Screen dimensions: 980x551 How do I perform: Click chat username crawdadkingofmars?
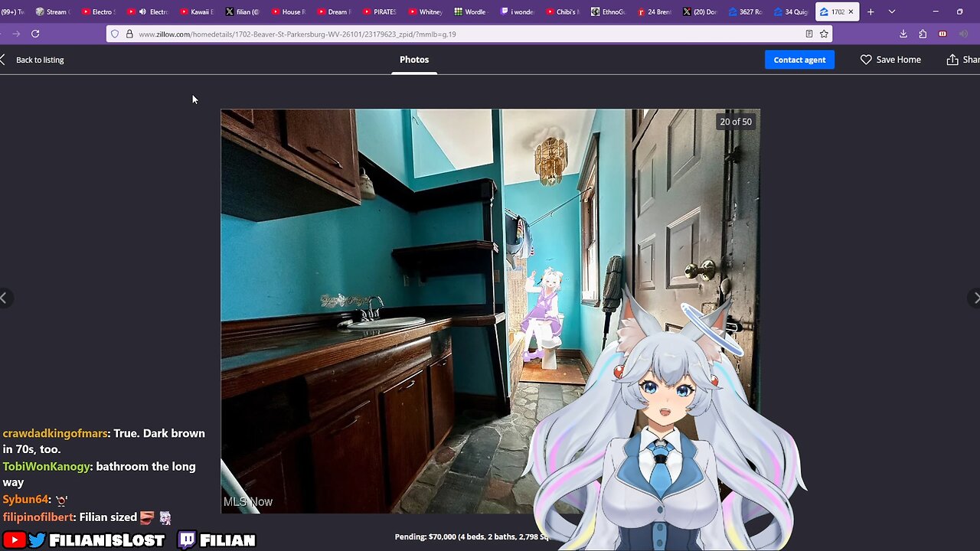[55, 433]
